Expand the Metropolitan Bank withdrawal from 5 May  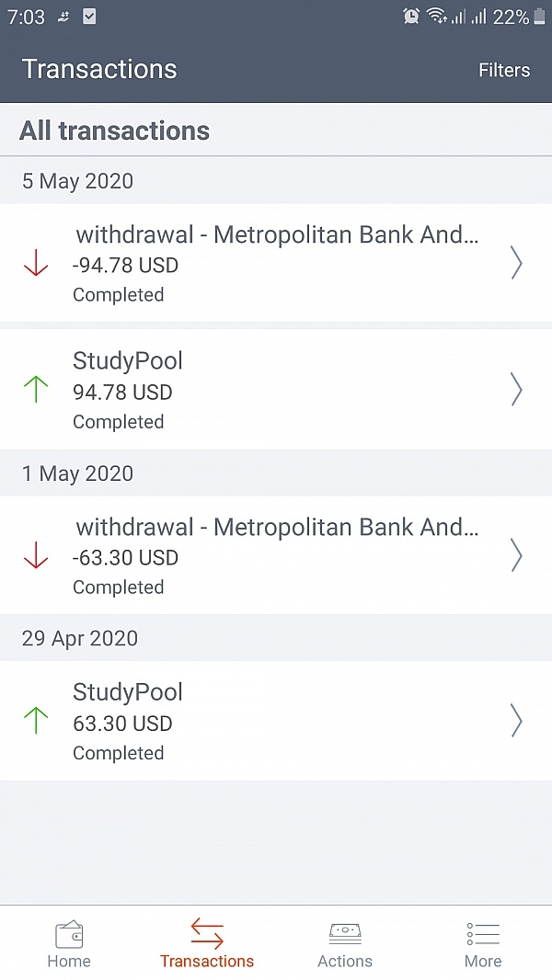coord(276,264)
